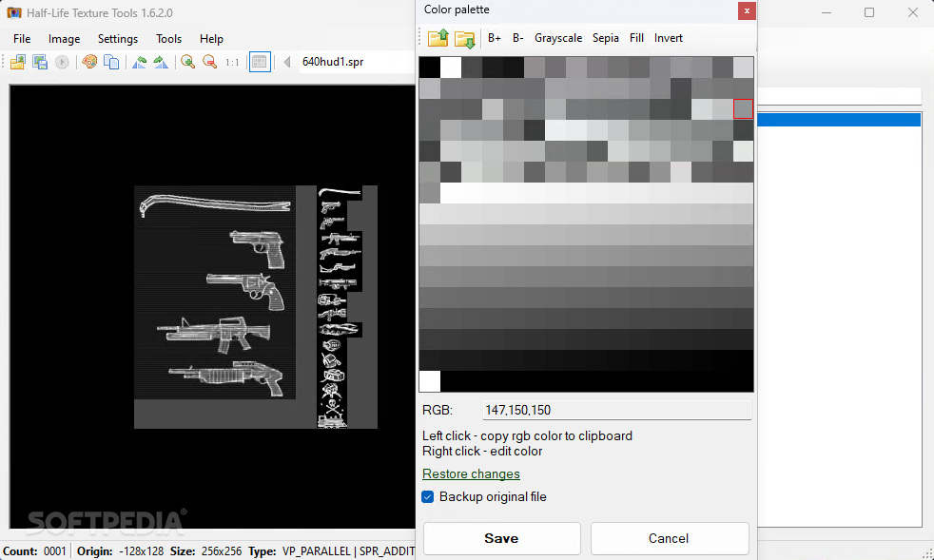Increase brightness with B+
This screenshot has width=934, height=560.
tap(495, 38)
